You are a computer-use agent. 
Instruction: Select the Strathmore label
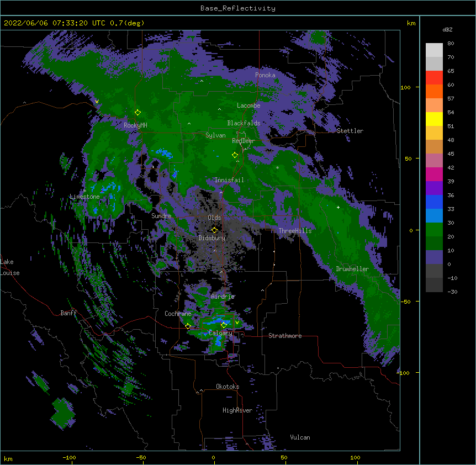click(285, 336)
